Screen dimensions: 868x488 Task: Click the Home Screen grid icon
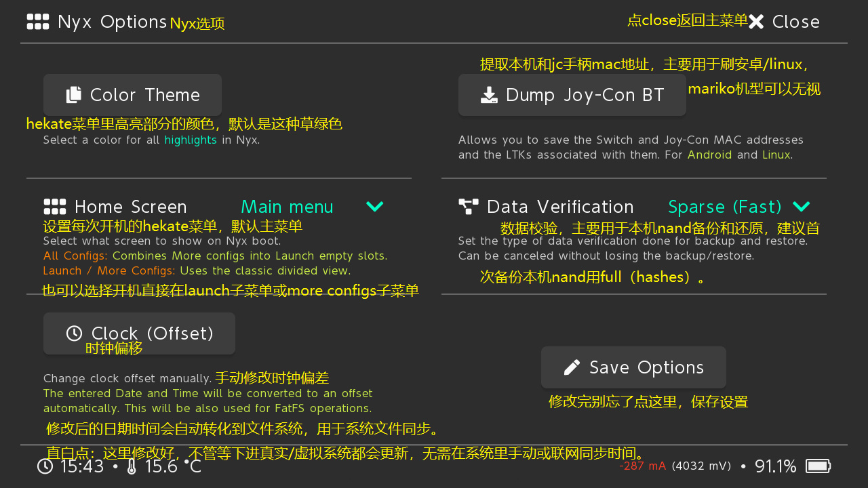tap(55, 207)
